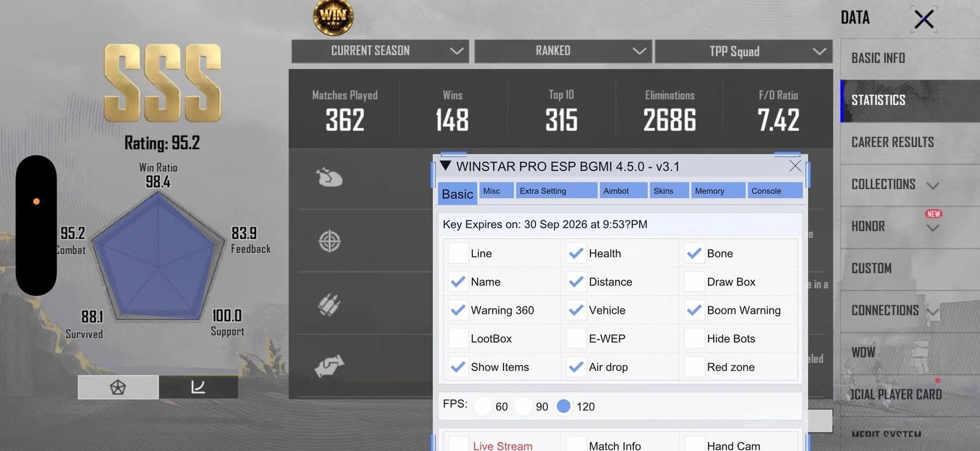
Task: Switch to the radar chart view
Action: 118,387
